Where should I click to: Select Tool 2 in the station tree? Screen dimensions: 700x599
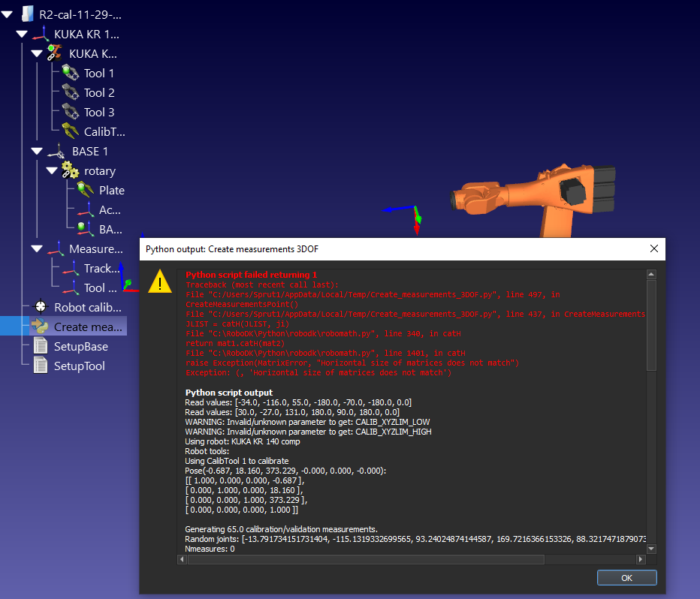[99, 92]
